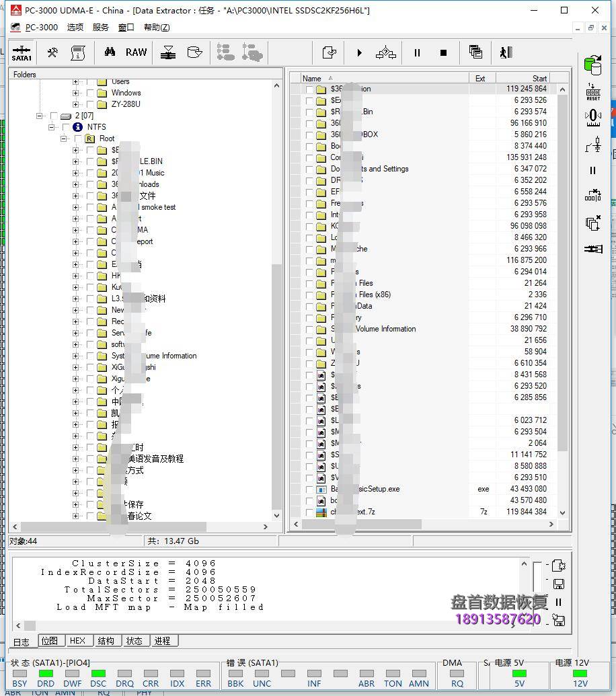Click the SATA1 port selector icon

22,52
